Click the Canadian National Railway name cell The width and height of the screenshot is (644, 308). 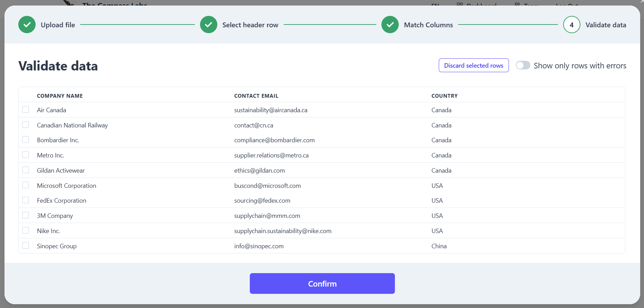click(x=72, y=125)
